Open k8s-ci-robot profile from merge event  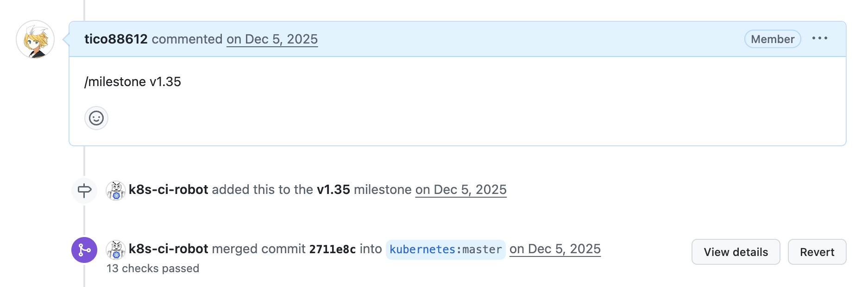coord(168,249)
